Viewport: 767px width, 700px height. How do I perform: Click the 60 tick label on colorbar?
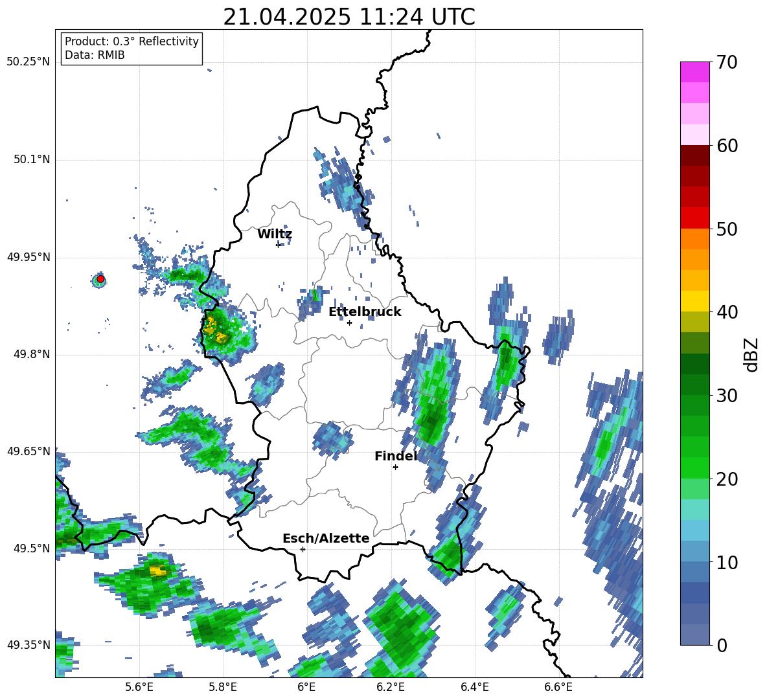(x=726, y=146)
